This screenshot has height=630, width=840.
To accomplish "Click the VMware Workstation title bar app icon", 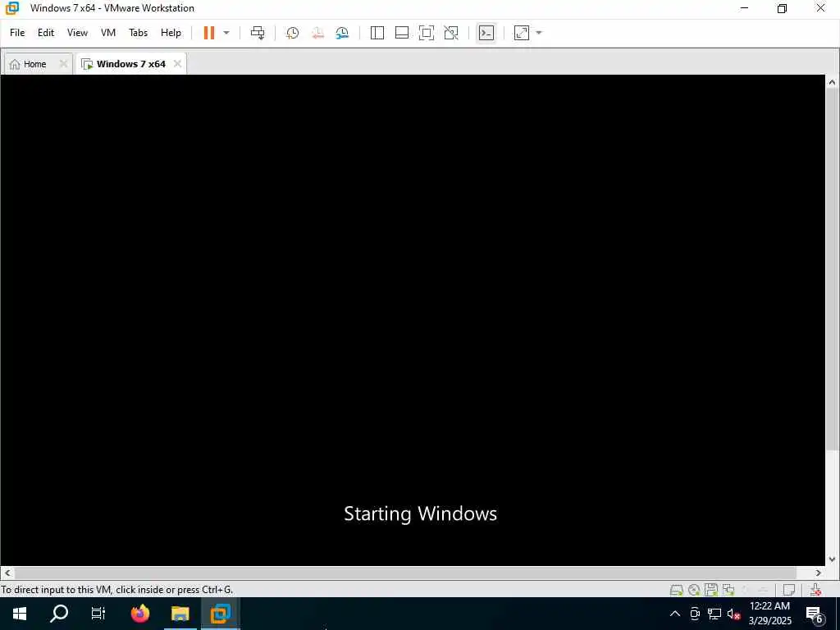I will tap(11, 8).
